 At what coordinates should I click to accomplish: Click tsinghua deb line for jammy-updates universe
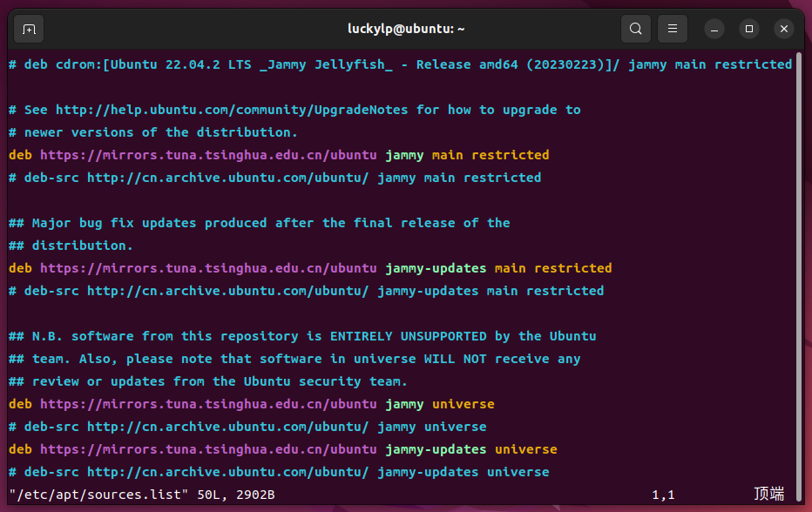point(283,449)
